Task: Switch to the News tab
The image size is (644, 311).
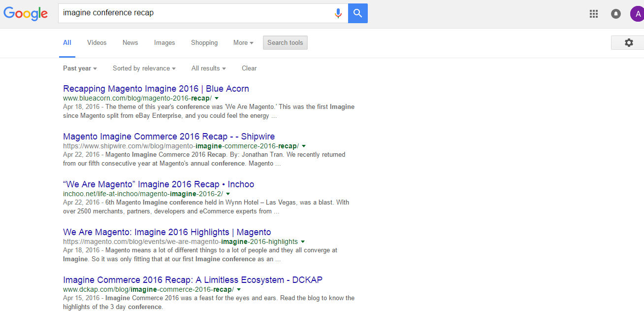Action: coord(130,43)
